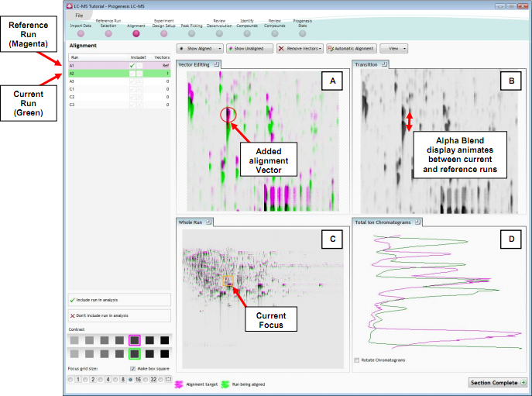
Task: Click the Alignment target magenta legend icon
Action: click(179, 384)
